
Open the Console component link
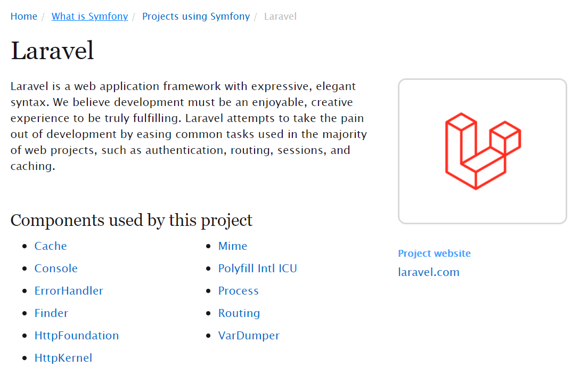(56, 269)
